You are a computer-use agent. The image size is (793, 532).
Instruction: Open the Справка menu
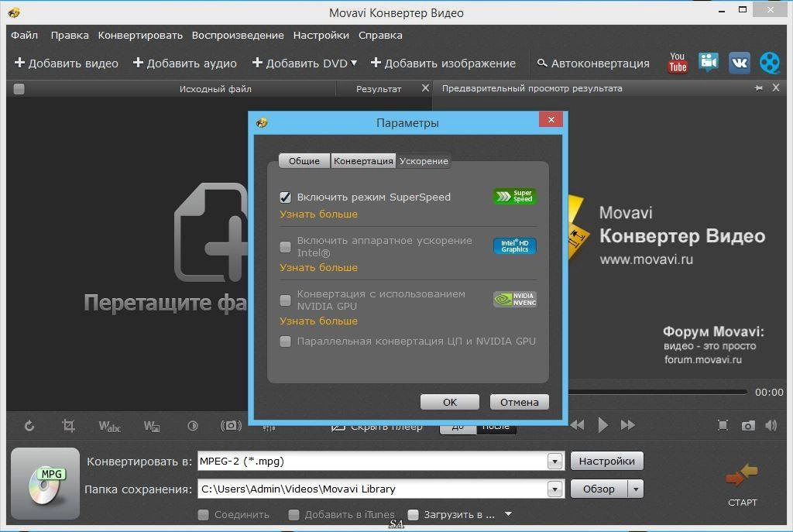(x=380, y=36)
